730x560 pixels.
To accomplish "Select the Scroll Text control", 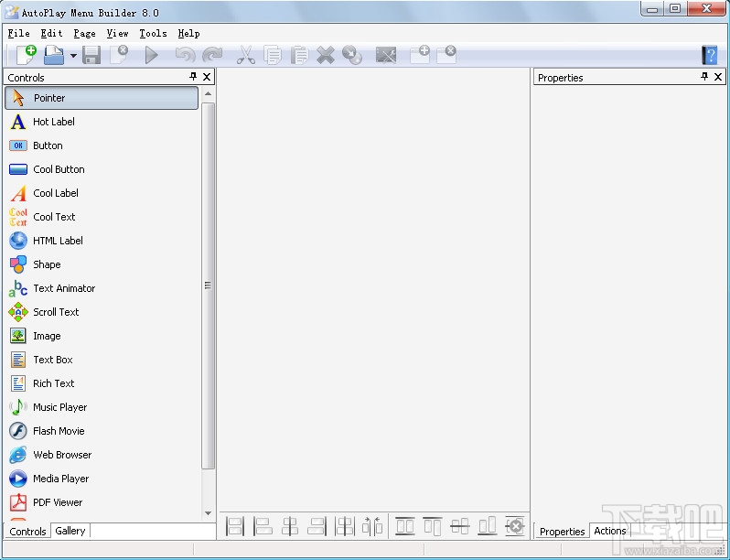I will pyautogui.click(x=102, y=312).
